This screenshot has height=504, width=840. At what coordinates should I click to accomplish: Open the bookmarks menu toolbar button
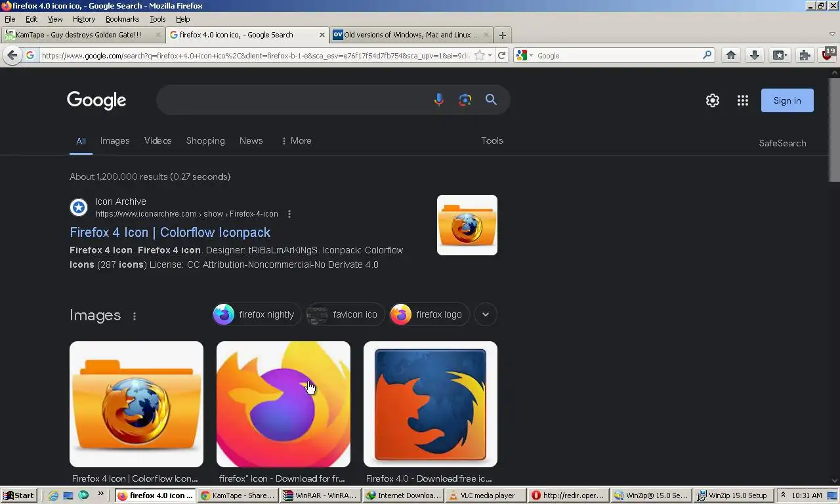(780, 56)
